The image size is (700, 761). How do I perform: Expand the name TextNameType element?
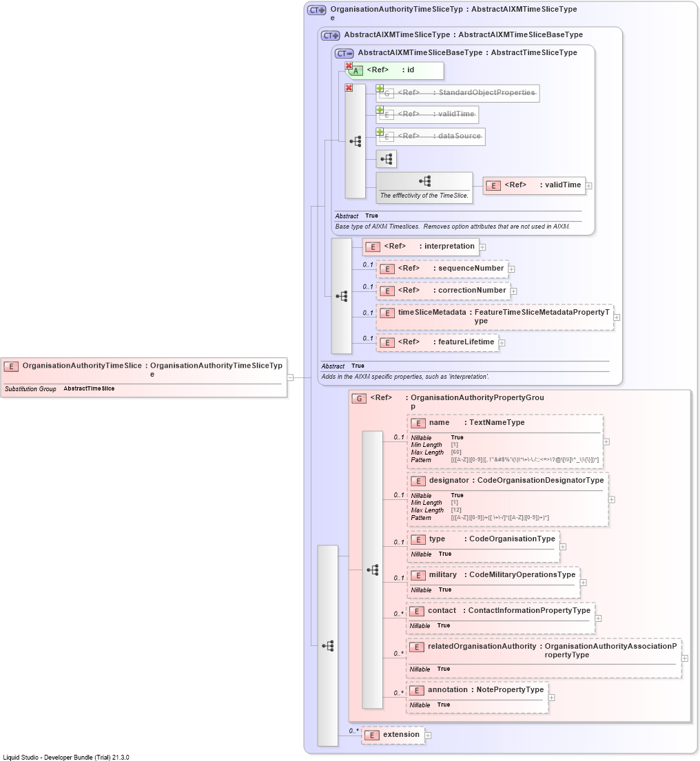606,441
